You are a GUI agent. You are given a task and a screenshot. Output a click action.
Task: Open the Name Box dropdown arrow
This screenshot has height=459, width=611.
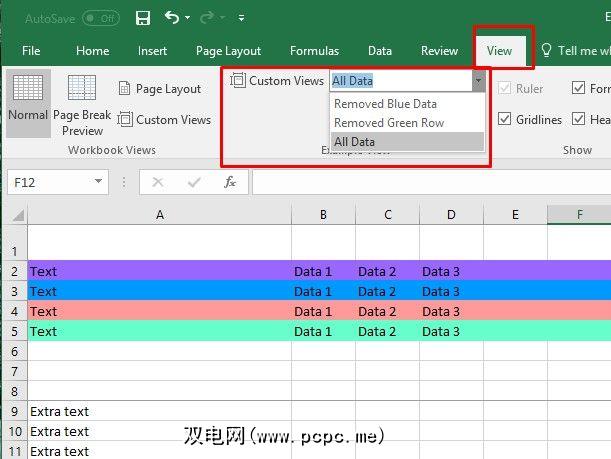click(x=98, y=182)
